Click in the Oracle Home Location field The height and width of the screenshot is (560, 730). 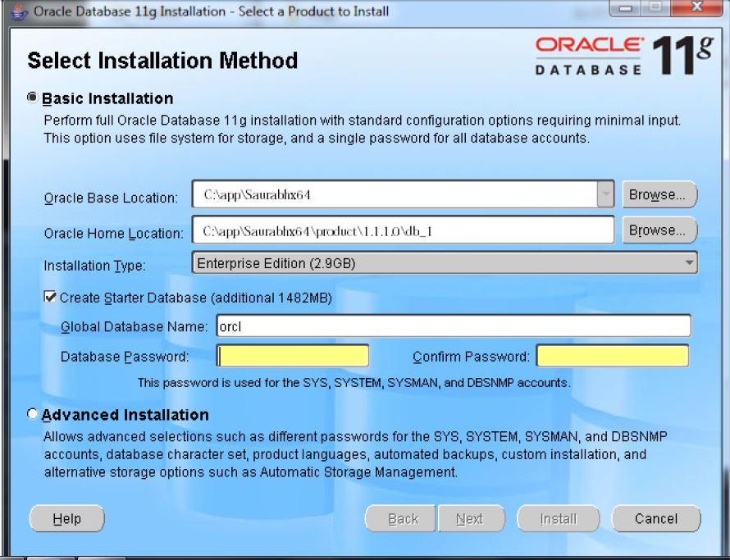tap(404, 230)
